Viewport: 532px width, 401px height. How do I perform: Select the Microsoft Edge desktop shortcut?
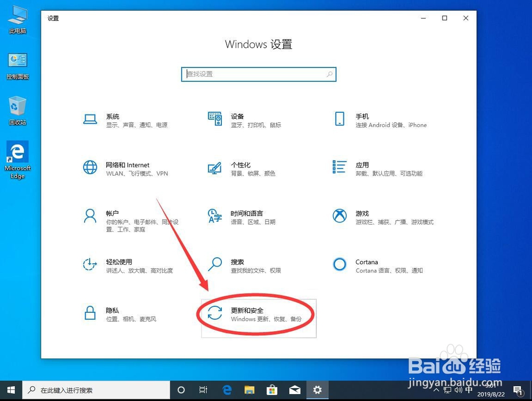click(18, 160)
